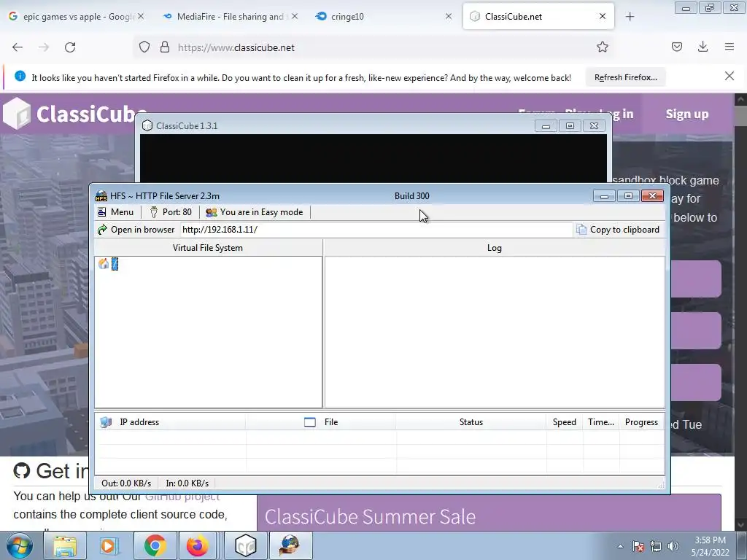The width and height of the screenshot is (747, 560).
Task: Click the Out: 0.0 KB/s status entry
Action: [x=126, y=483]
